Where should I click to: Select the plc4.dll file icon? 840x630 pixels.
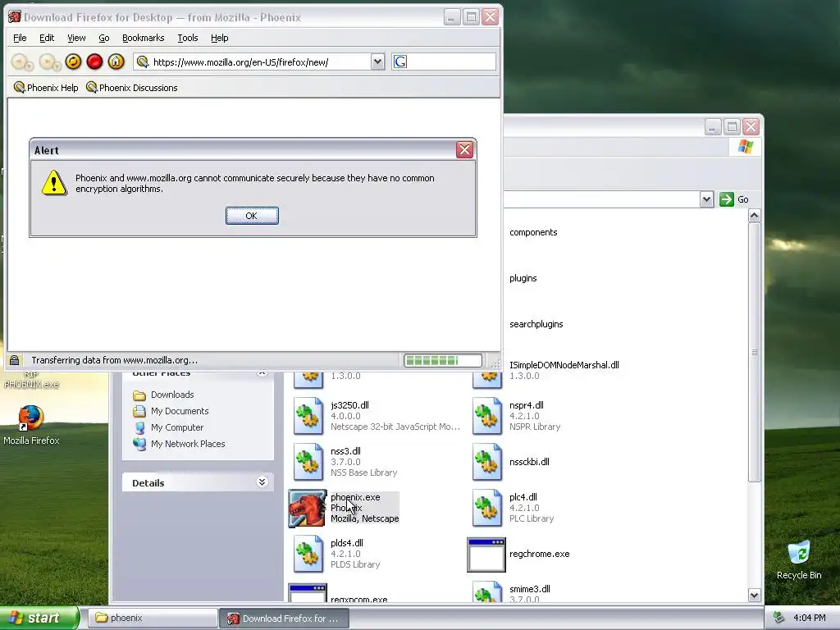pyautogui.click(x=487, y=508)
